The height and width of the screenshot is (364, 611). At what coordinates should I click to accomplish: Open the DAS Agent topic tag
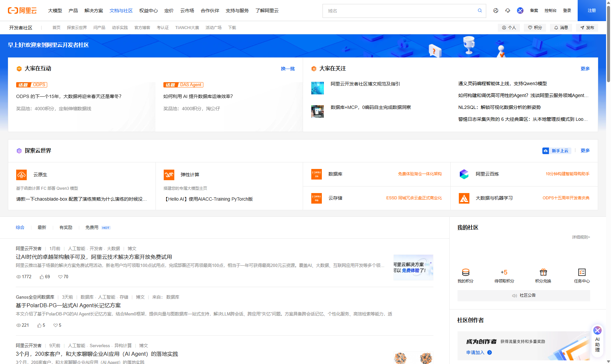[x=183, y=85]
